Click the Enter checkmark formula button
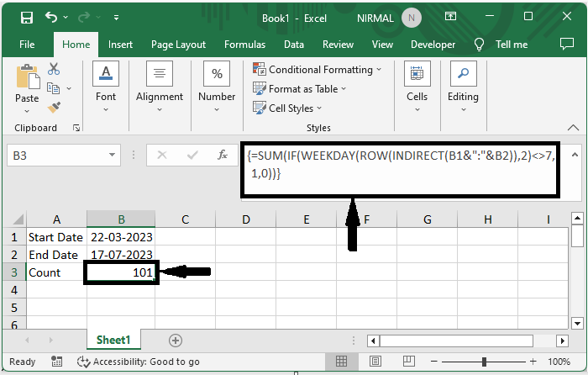588x375 pixels. [x=192, y=155]
